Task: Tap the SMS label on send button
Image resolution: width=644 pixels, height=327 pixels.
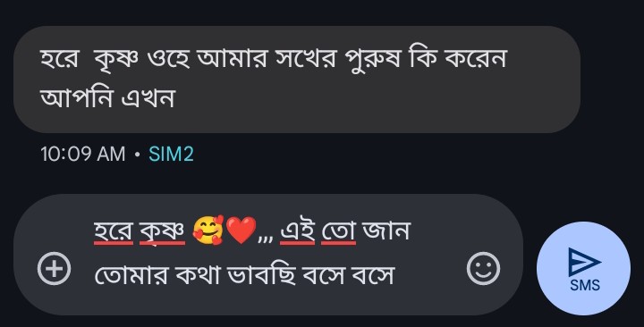Action: pyautogui.click(x=585, y=285)
